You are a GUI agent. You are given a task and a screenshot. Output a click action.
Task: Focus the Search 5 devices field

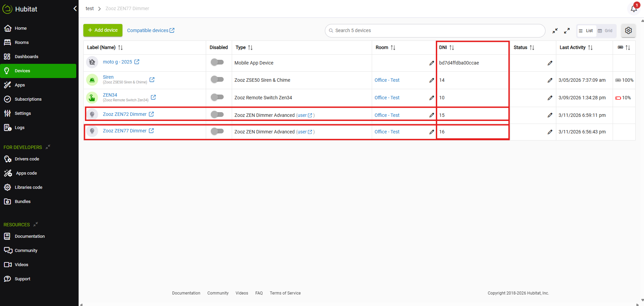(x=435, y=31)
